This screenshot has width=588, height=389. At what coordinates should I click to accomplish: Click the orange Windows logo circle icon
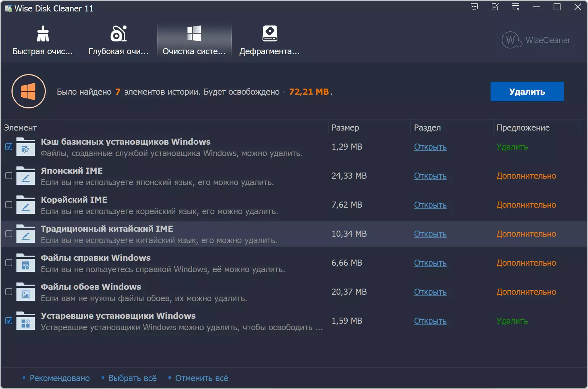[29, 92]
